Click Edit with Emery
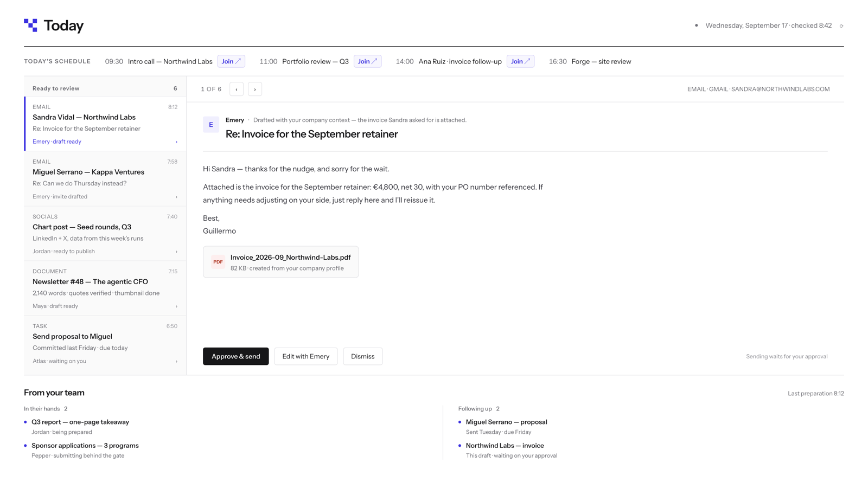868x488 pixels. [x=306, y=356]
